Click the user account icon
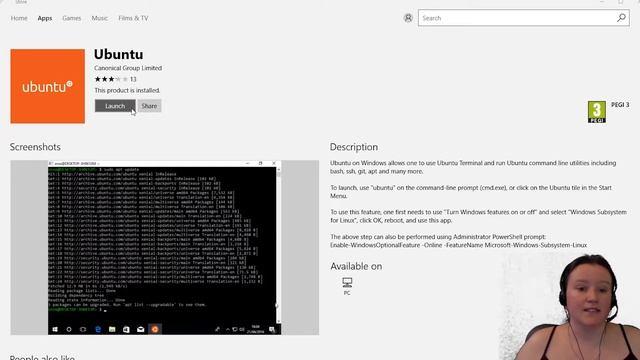Image resolution: width=640 pixels, height=360 pixels. (x=408, y=18)
